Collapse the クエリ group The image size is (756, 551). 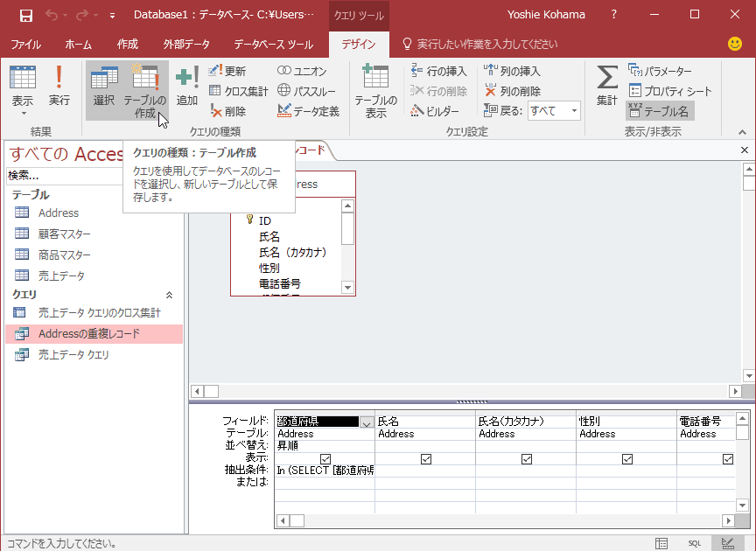coord(169,295)
